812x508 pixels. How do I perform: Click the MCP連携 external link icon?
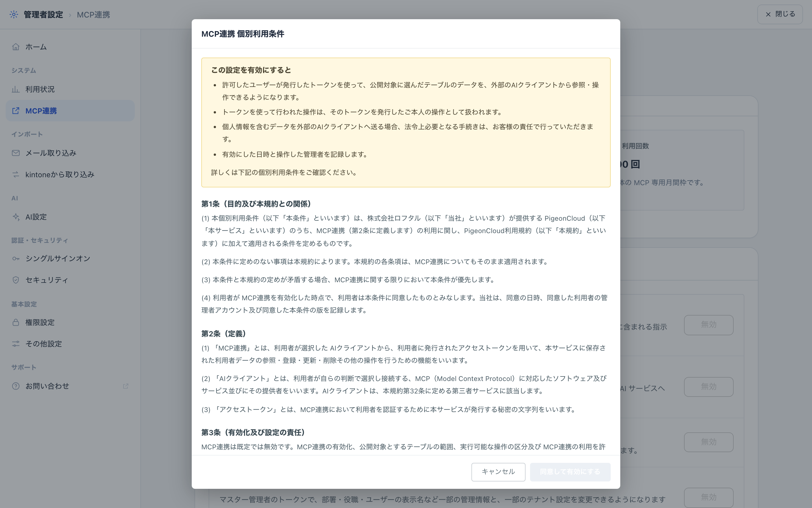(x=16, y=111)
